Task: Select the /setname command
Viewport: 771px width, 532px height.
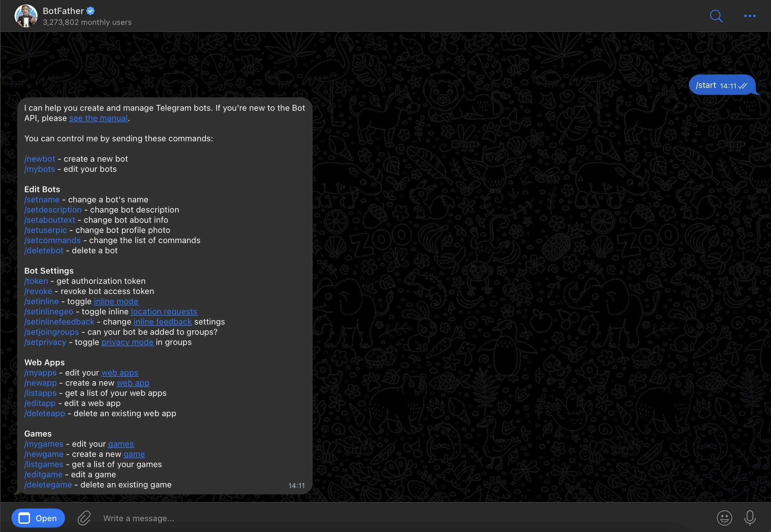Action: click(x=42, y=200)
